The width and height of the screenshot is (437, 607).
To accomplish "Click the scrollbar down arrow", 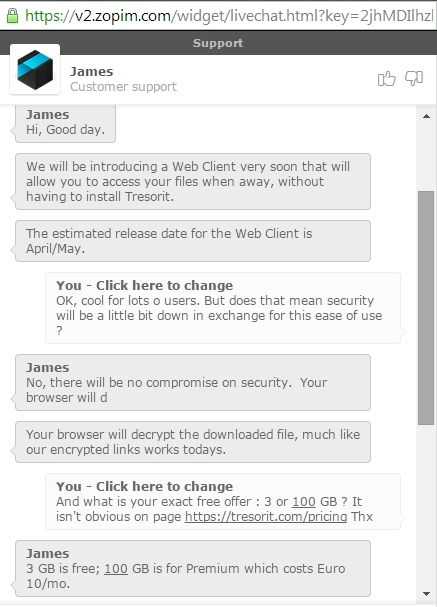I will 427,594.
